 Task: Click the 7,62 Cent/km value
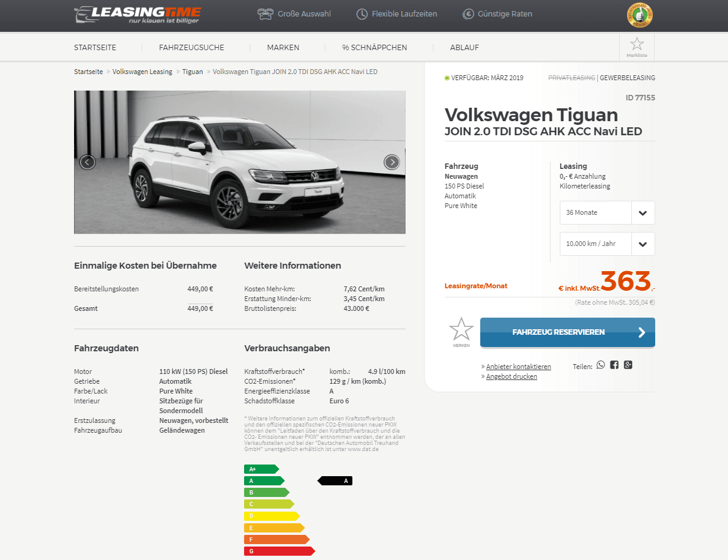point(364,289)
